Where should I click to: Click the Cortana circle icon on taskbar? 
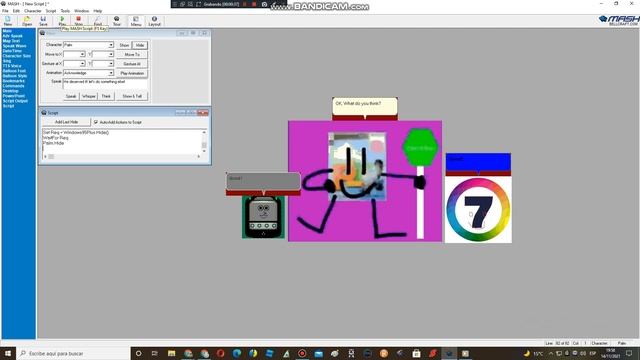(x=138, y=353)
